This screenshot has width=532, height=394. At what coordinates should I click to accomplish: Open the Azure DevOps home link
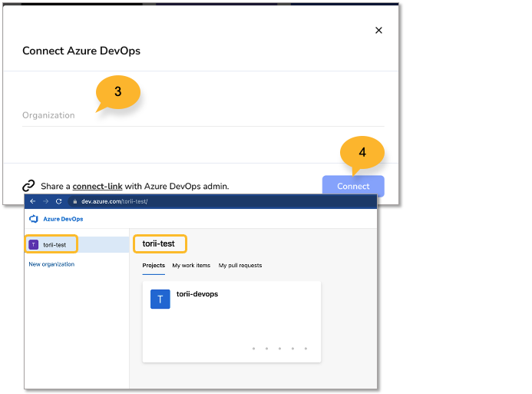(x=63, y=219)
